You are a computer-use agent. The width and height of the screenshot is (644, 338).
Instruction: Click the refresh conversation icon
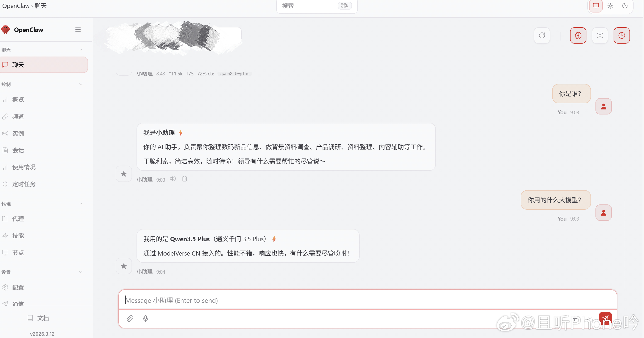pyautogui.click(x=542, y=35)
